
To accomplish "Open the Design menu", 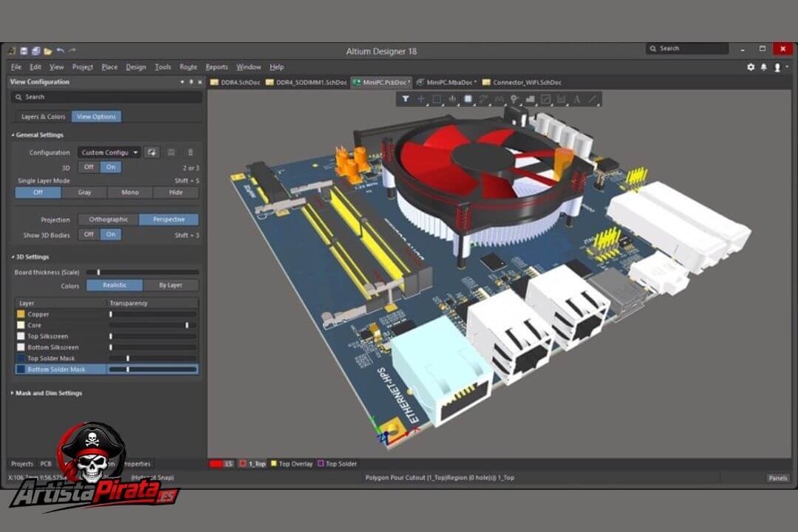I will 135,66.
